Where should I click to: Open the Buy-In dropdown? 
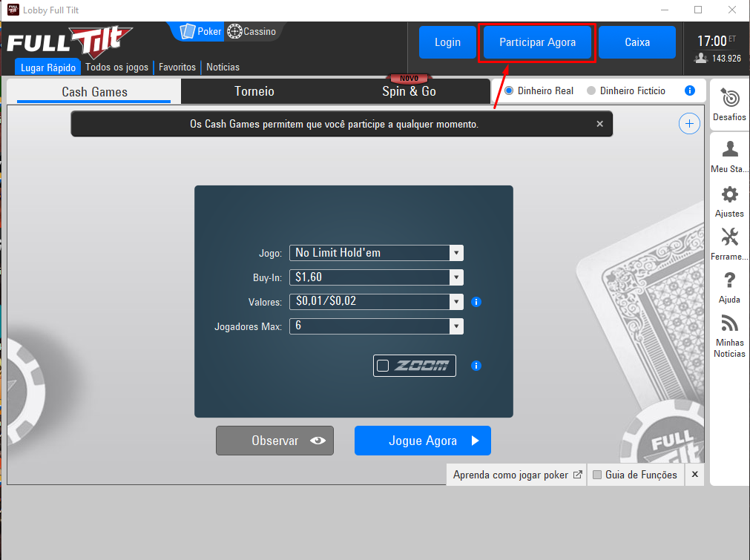pyautogui.click(x=376, y=277)
